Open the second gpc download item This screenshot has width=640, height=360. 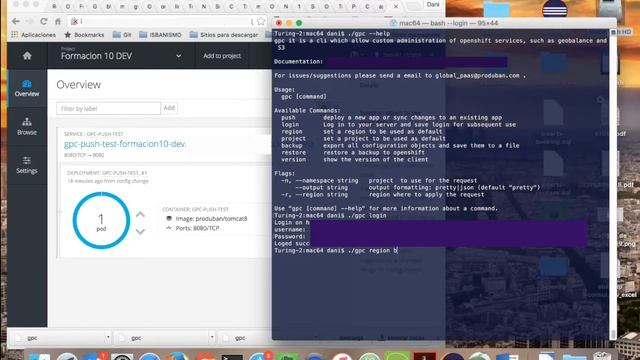(162, 338)
